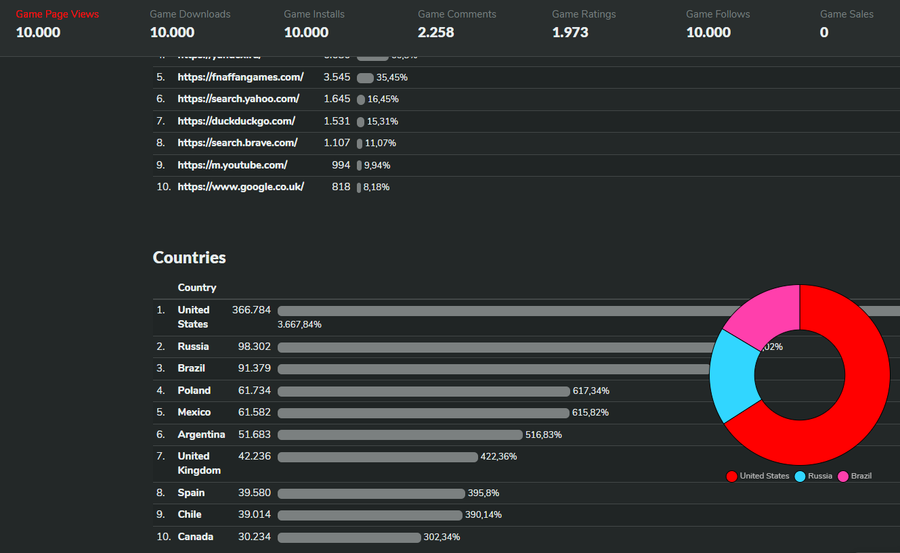The height and width of the screenshot is (553, 900).
Task: Click the 1.645 yahoo count value
Action: pos(337,99)
